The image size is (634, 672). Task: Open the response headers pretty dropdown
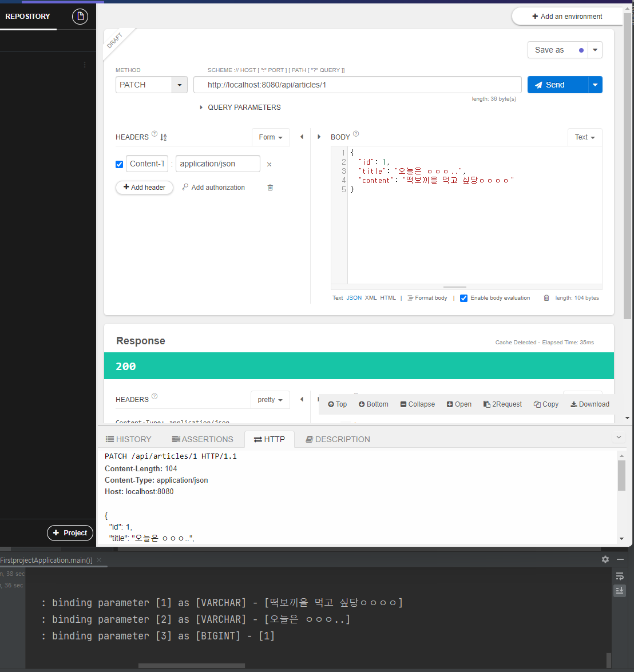point(270,399)
